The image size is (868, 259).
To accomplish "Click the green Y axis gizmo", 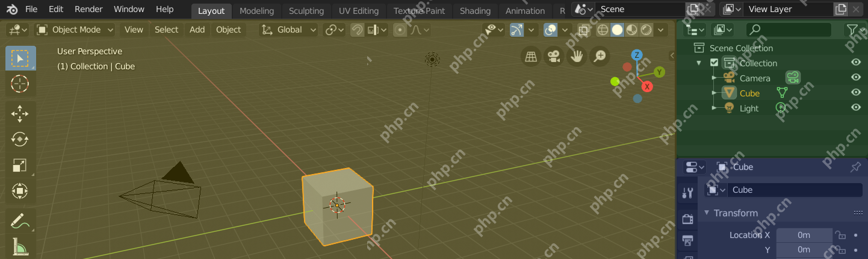I will point(660,72).
